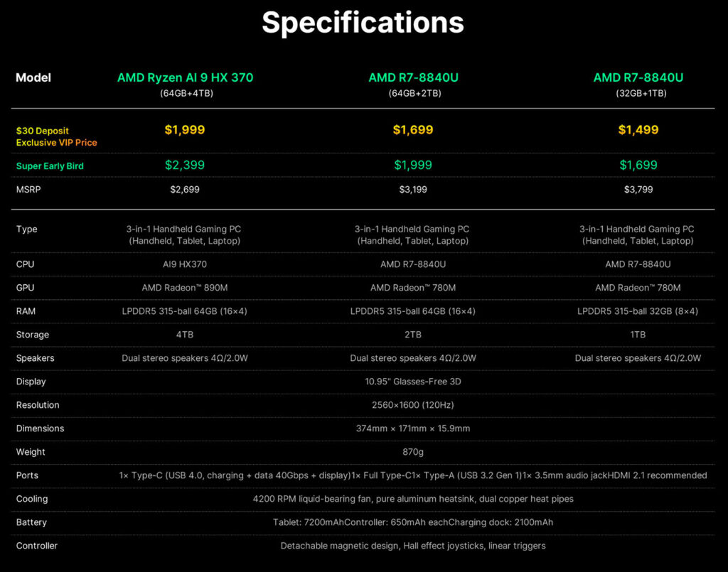728x572 pixels.
Task: Click the $1,999 VIP price for HX 370
Action: tap(185, 130)
